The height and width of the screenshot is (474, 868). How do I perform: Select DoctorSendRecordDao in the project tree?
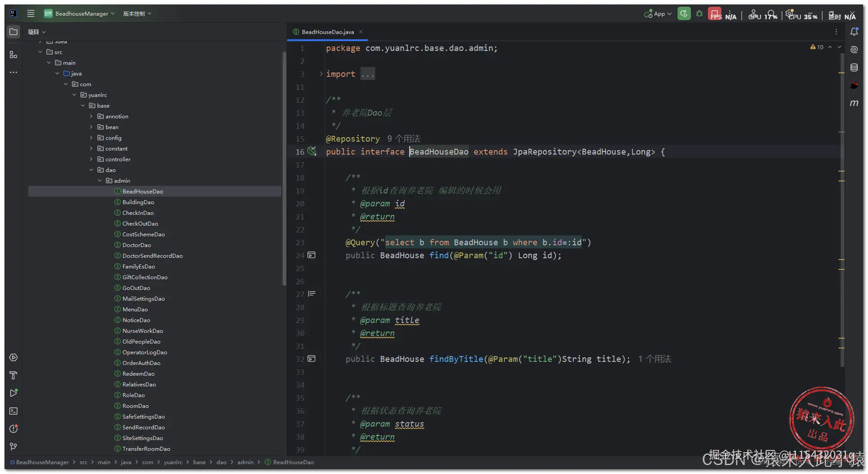152,256
